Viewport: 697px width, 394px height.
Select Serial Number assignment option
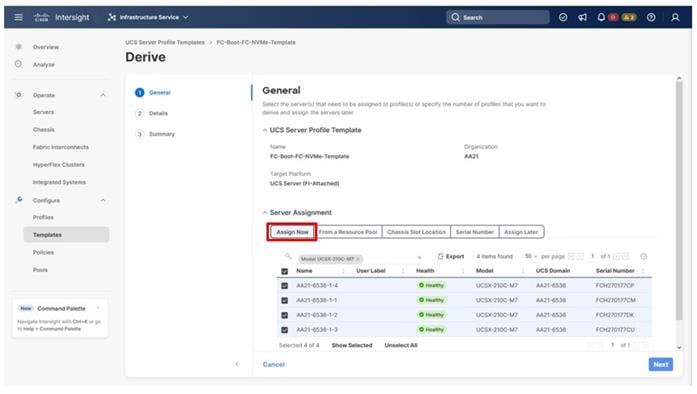(474, 232)
